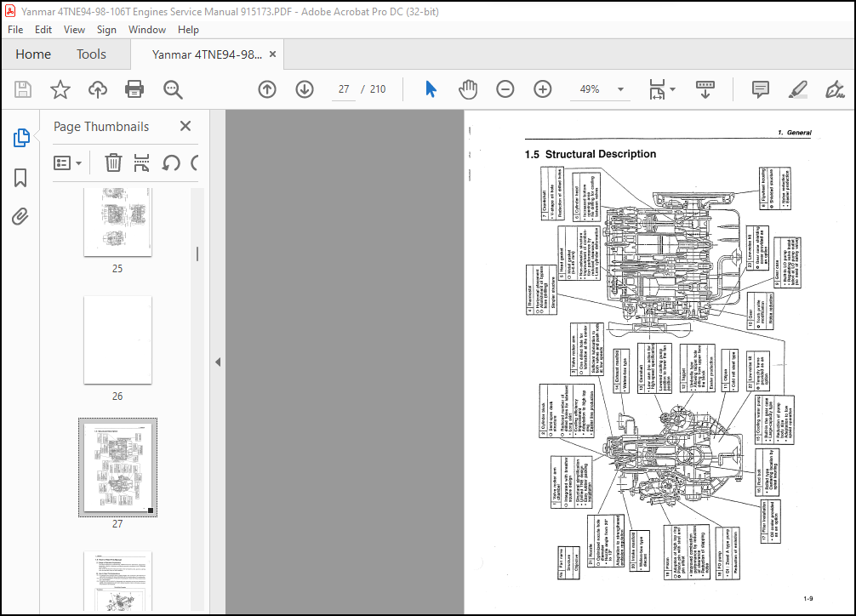This screenshot has height=616, width=856.
Task: Add the document to starred favorites
Action: 60,89
